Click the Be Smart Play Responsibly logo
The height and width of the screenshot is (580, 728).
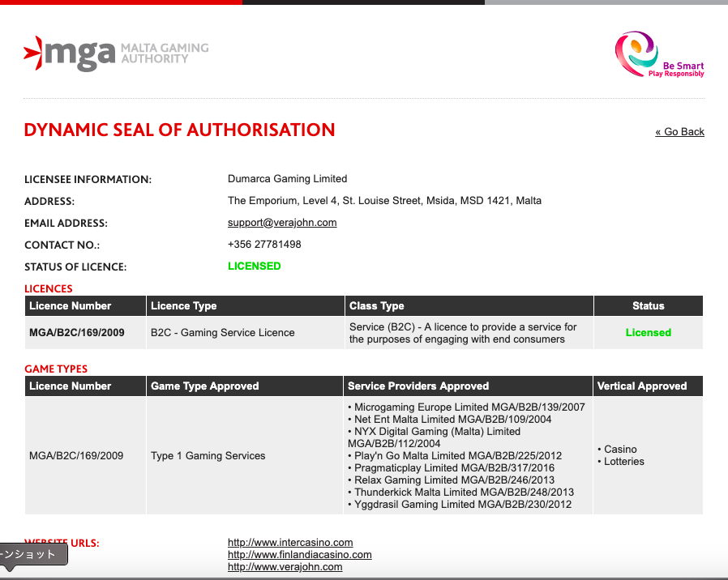click(x=659, y=54)
